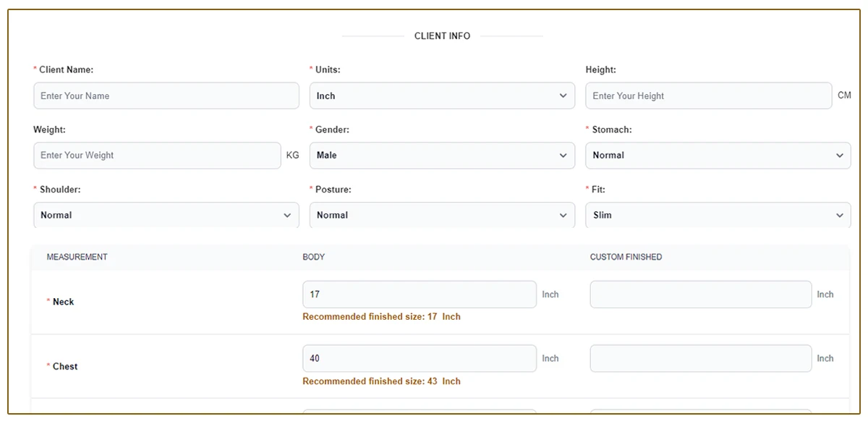This screenshot has height=424, width=868.
Task: Select the Neck body measurement field
Action: (x=419, y=294)
